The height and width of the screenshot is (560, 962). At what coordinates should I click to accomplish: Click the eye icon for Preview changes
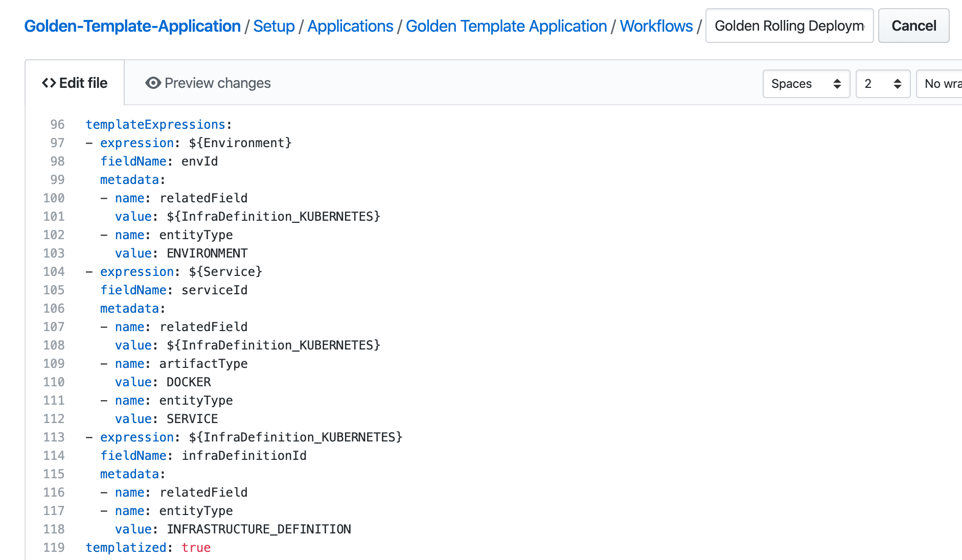coord(153,83)
